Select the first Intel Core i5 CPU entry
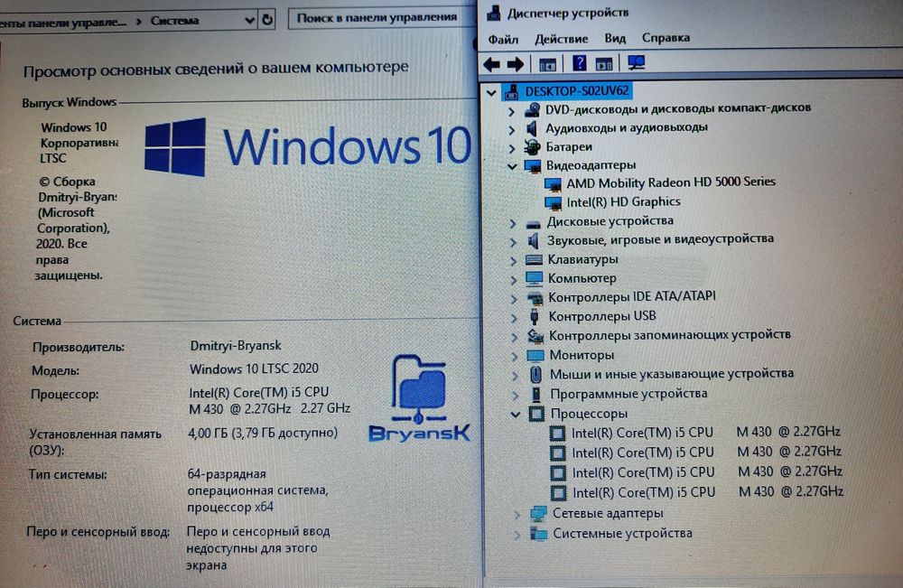The image size is (903, 588). tap(705, 432)
